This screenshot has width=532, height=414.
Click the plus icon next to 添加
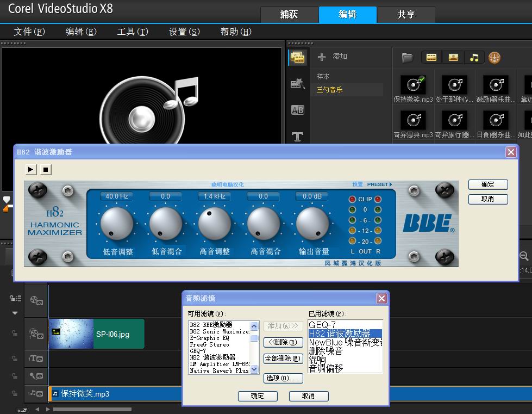pos(322,57)
